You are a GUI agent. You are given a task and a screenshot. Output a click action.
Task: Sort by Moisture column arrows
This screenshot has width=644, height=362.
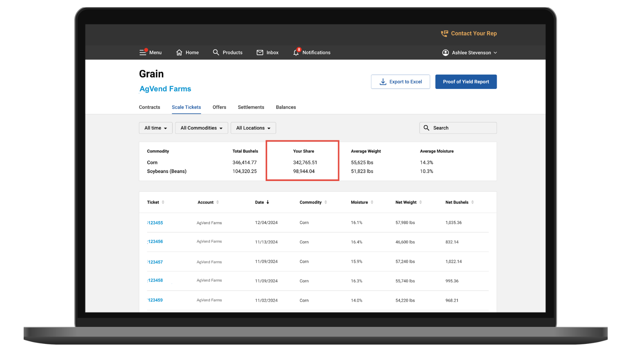[372, 202]
